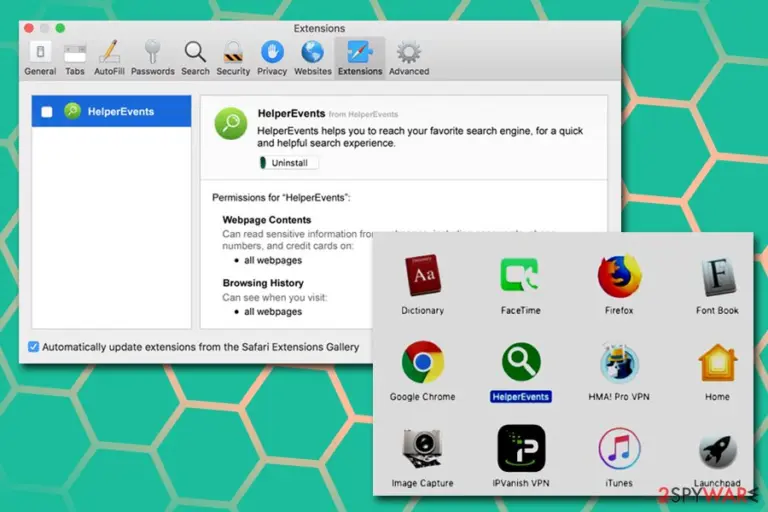This screenshot has width=768, height=512.
Task: Open the Search magnifier preferences
Action: (x=195, y=59)
